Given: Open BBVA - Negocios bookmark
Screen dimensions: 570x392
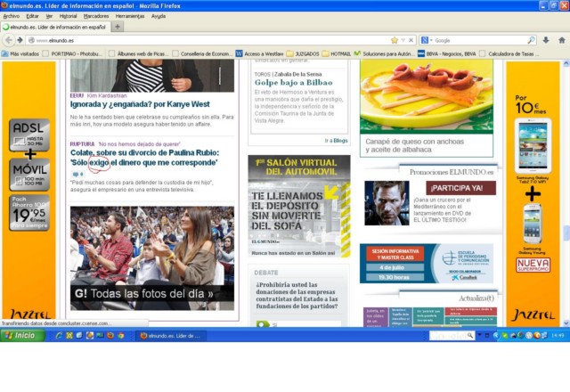Looking at the screenshot, I should tap(447, 53).
